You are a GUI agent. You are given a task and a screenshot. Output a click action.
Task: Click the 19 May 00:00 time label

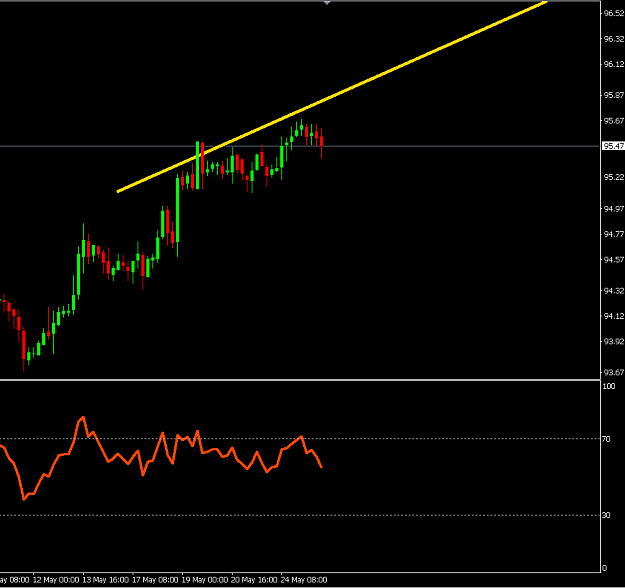pyautogui.click(x=205, y=580)
